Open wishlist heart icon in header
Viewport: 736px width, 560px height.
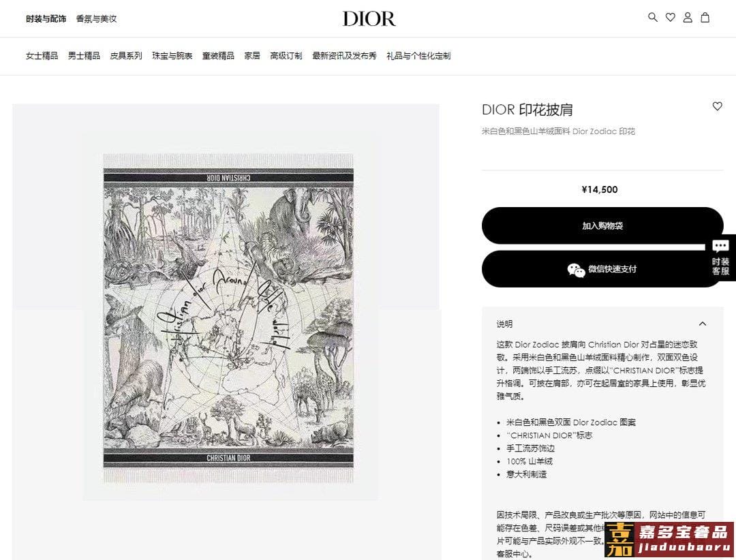coord(671,17)
